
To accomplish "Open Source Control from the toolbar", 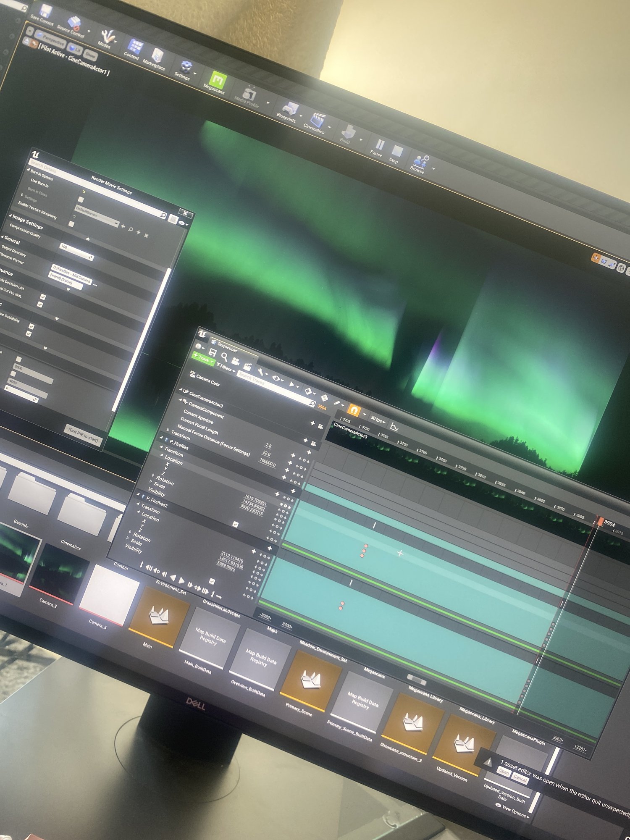I will point(75,22).
